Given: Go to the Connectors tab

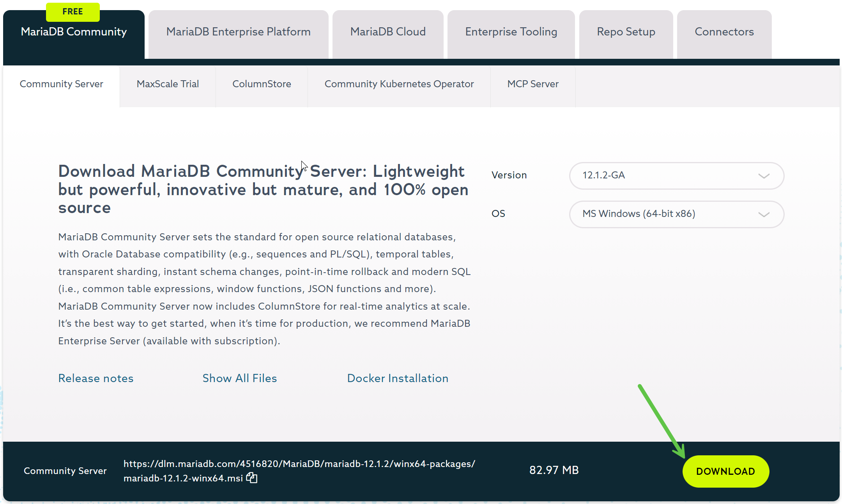Looking at the screenshot, I should 724,32.
